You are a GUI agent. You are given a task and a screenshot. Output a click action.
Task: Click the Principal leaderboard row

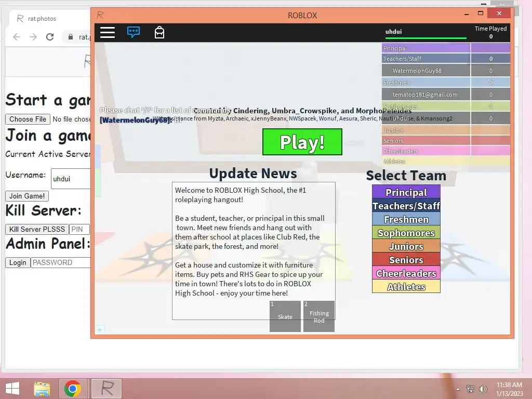[446, 48]
